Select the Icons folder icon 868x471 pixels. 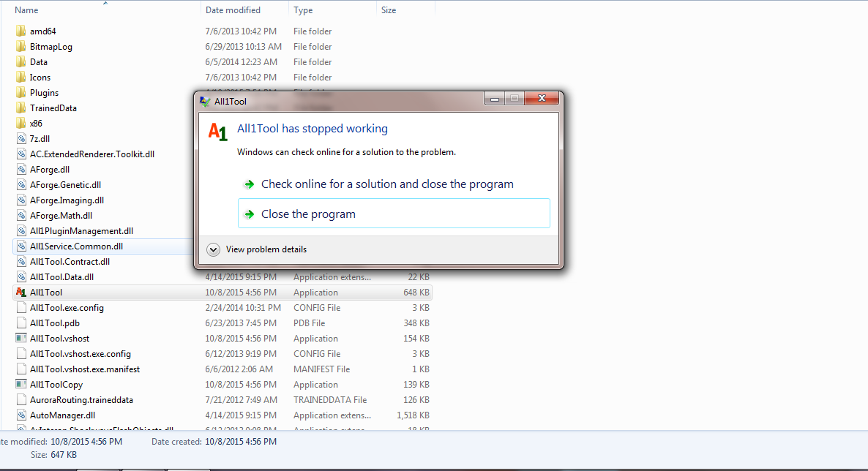[21, 78]
